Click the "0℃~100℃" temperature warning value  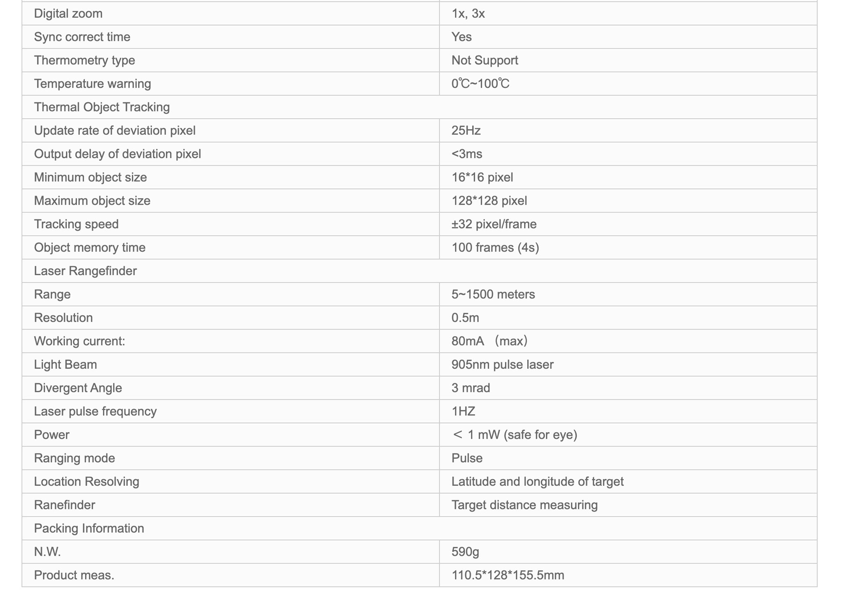(480, 84)
